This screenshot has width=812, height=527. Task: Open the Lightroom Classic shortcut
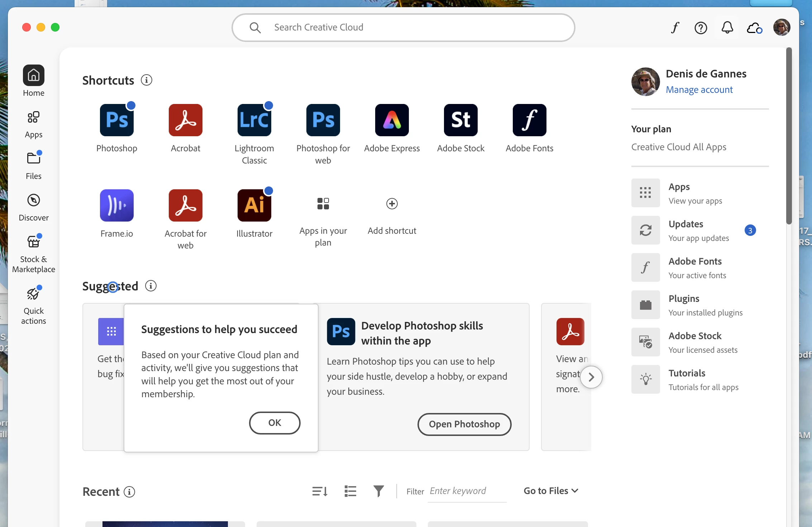(x=254, y=120)
